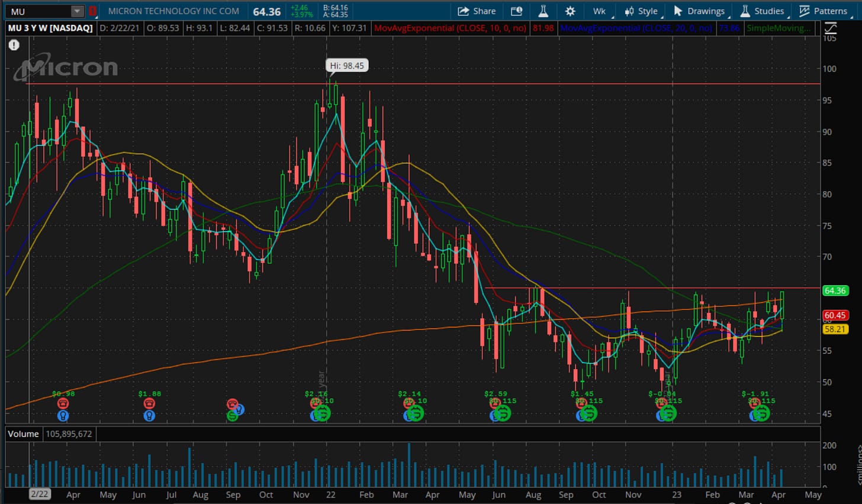Open the symbol selector dropdown arrow
The height and width of the screenshot is (504, 862).
tap(78, 11)
